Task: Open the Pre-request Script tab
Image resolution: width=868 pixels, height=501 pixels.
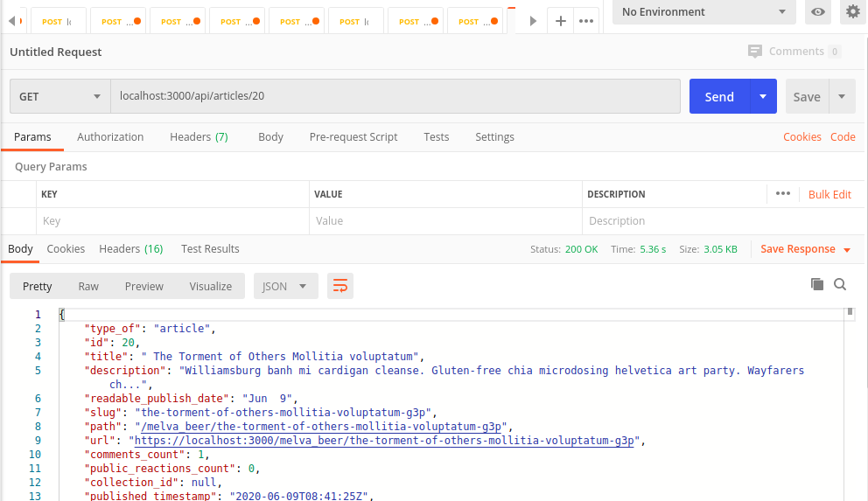Action: (353, 136)
